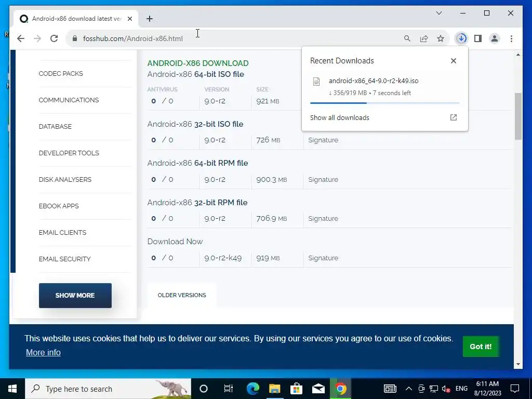Open Microsoft Store from taskbar

[296, 389]
